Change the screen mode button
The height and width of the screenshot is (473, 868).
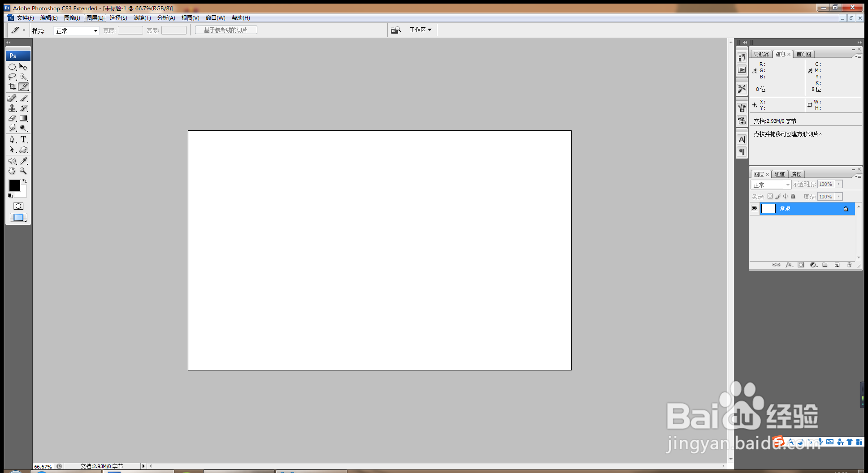coord(18,217)
